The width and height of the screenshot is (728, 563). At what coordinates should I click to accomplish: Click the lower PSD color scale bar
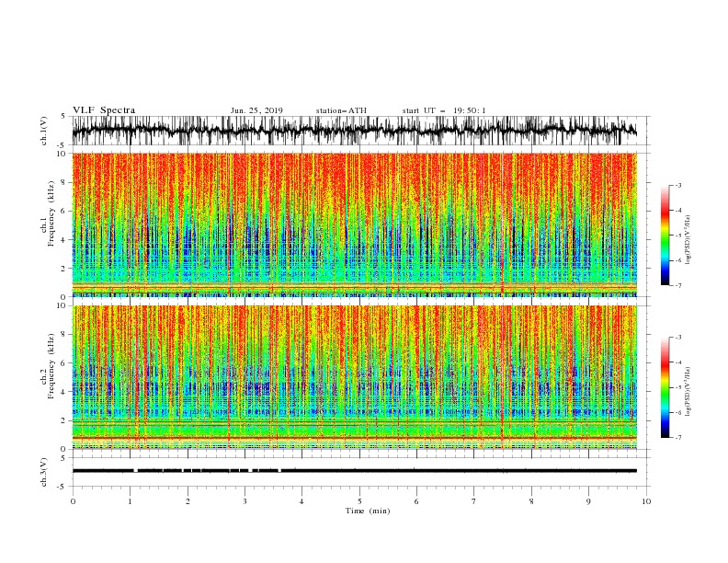click(665, 387)
